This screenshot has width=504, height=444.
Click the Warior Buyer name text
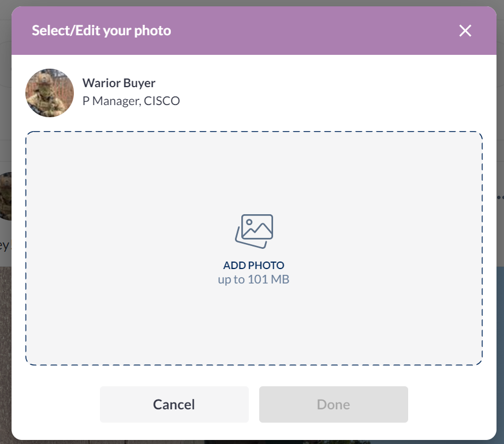tap(119, 83)
